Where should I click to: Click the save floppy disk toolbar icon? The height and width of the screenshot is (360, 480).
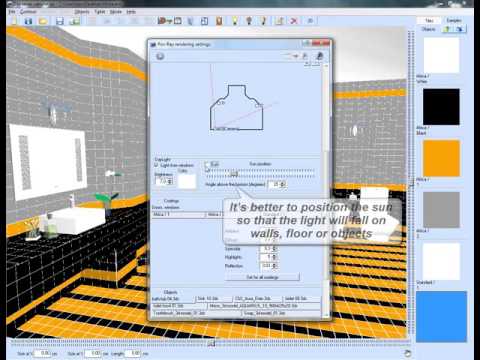[60, 21]
